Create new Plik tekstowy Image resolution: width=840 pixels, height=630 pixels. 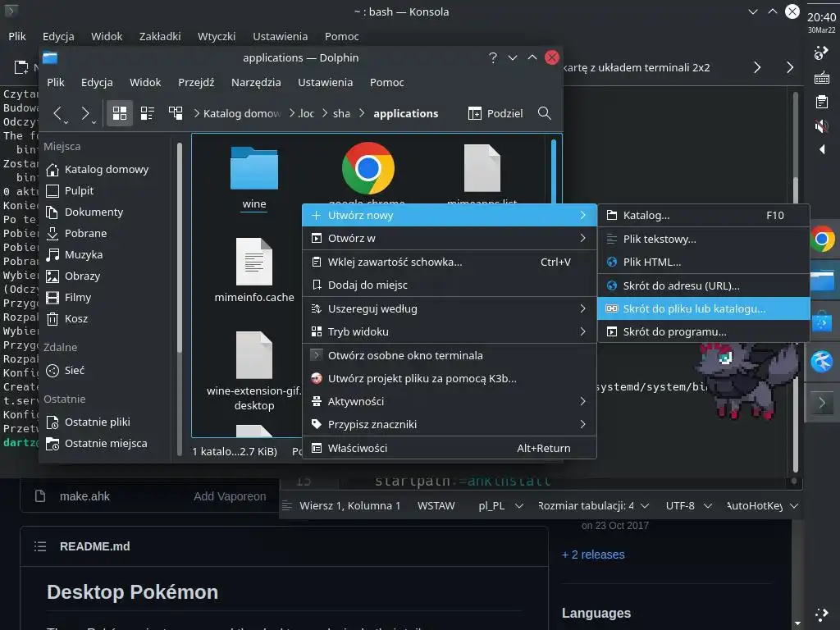click(703, 239)
